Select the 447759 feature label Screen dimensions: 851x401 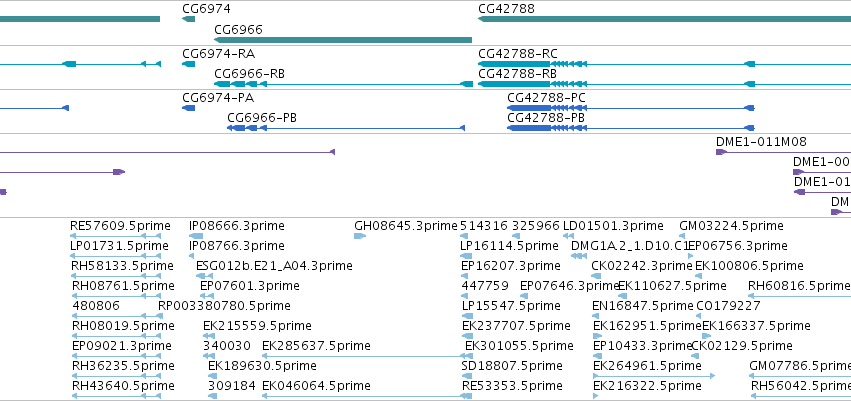pos(485,286)
